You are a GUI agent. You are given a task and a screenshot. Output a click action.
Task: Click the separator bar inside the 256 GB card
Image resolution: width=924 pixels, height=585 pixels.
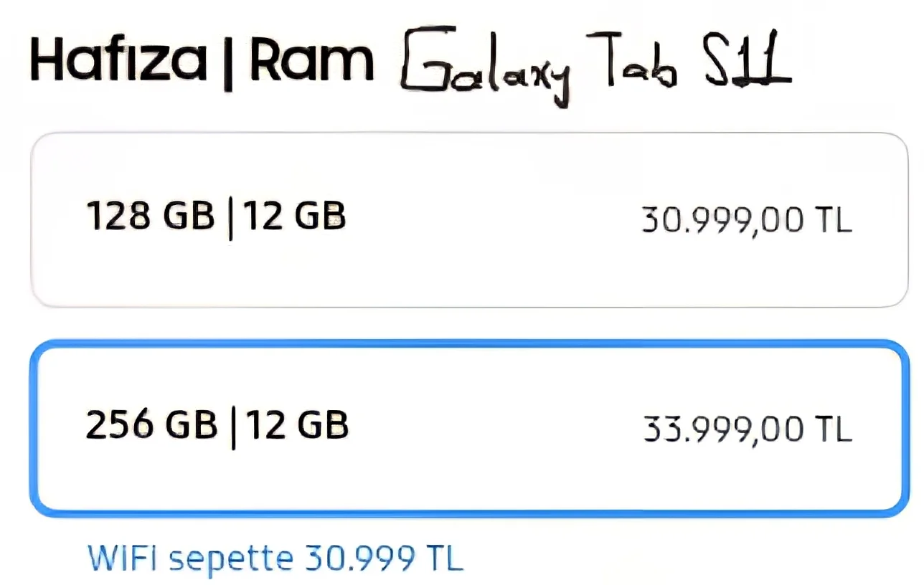coord(232,426)
